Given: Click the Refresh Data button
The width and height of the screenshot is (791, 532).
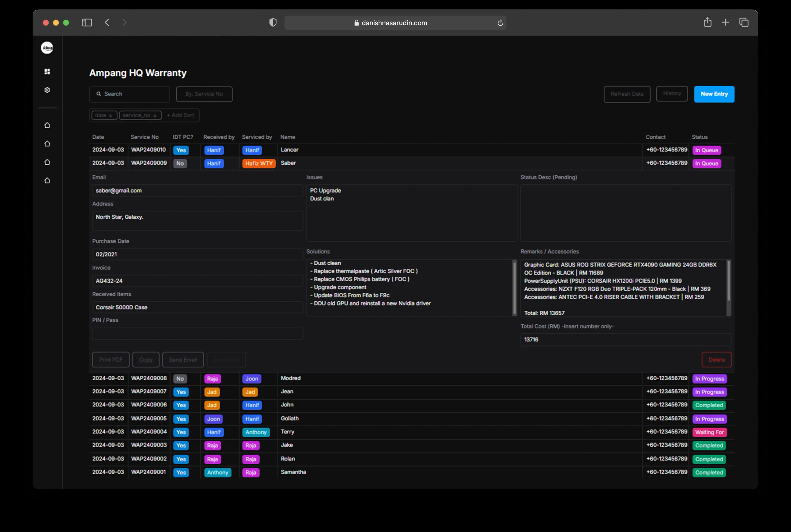Looking at the screenshot, I should (x=627, y=94).
